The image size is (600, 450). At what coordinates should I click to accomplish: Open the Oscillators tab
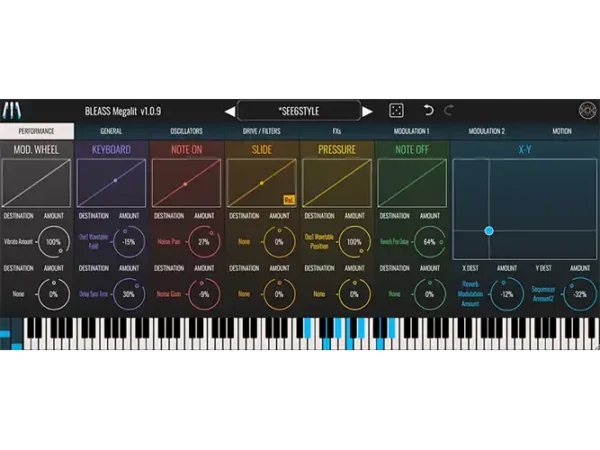coord(186,131)
